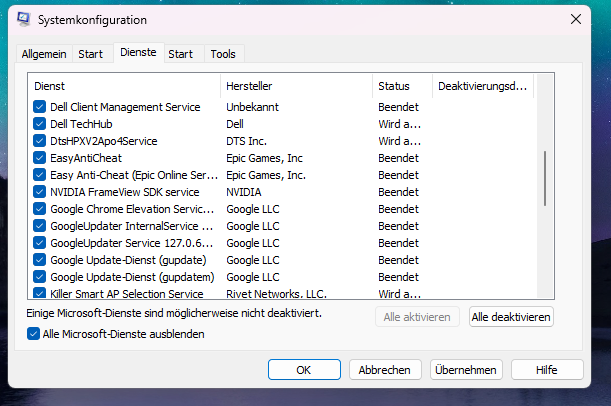611x406 pixels.
Task: Open help via the Hilfe button
Action: pyautogui.click(x=547, y=370)
